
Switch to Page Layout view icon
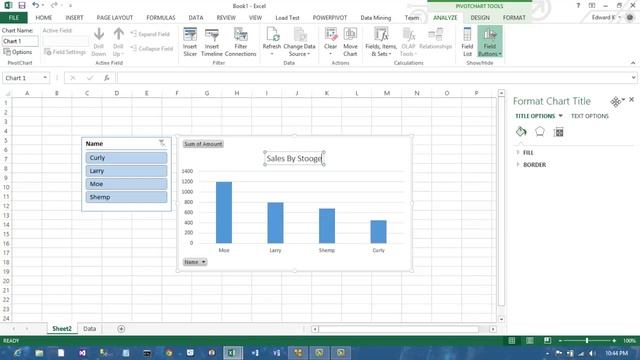point(529,340)
